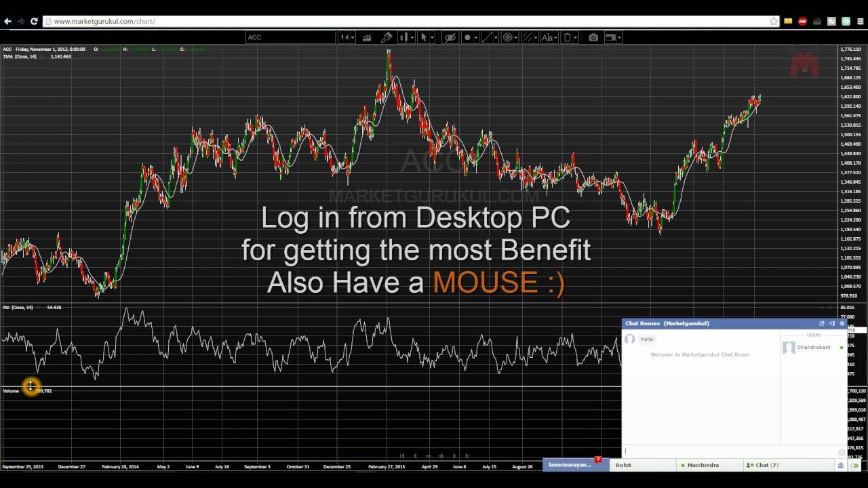Click the candlestick chart type icon
The image size is (868, 488).
click(404, 37)
